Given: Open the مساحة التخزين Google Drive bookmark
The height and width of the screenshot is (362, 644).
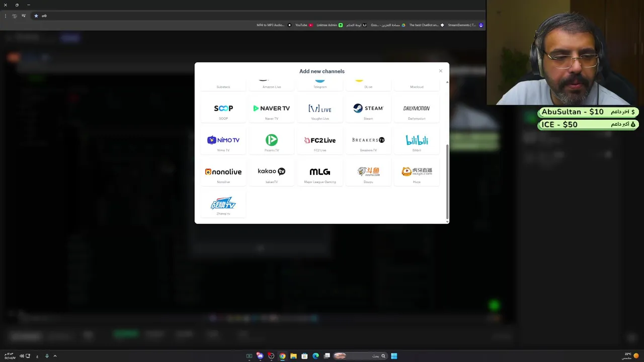Looking at the screenshot, I should [x=388, y=25].
